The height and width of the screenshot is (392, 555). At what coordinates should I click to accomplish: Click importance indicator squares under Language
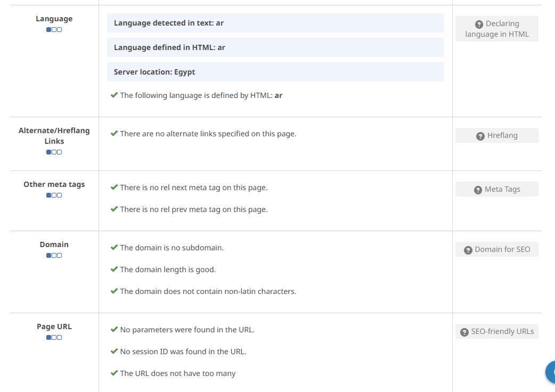(54, 30)
